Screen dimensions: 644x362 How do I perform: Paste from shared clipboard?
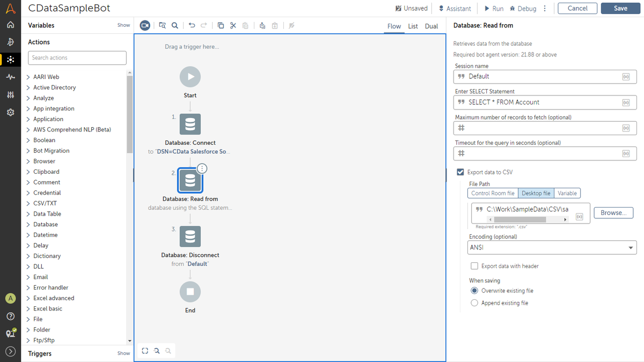274,25
